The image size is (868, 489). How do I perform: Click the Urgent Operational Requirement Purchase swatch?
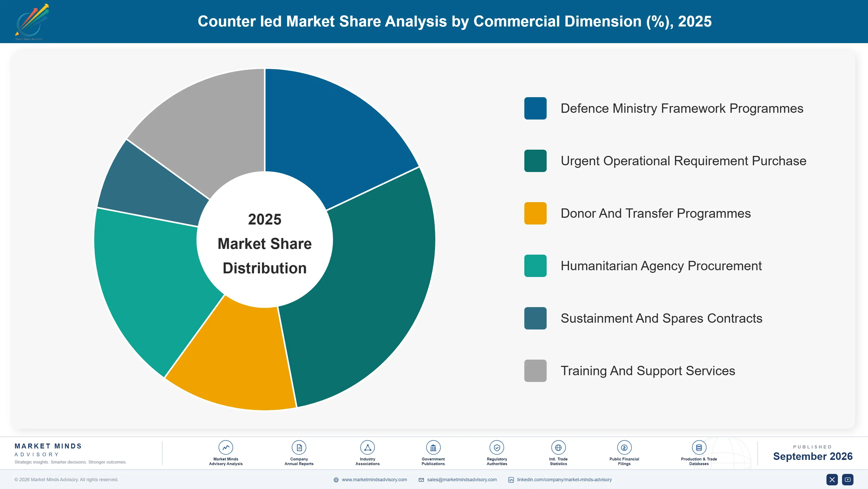coord(535,161)
